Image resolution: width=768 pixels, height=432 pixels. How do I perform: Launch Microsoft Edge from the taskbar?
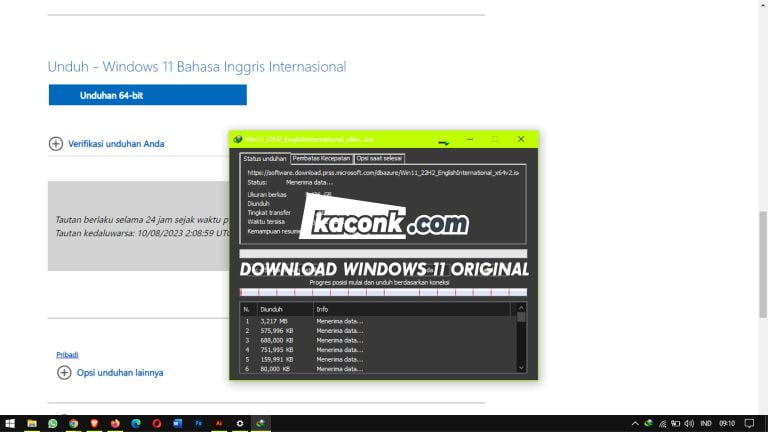click(x=136, y=423)
